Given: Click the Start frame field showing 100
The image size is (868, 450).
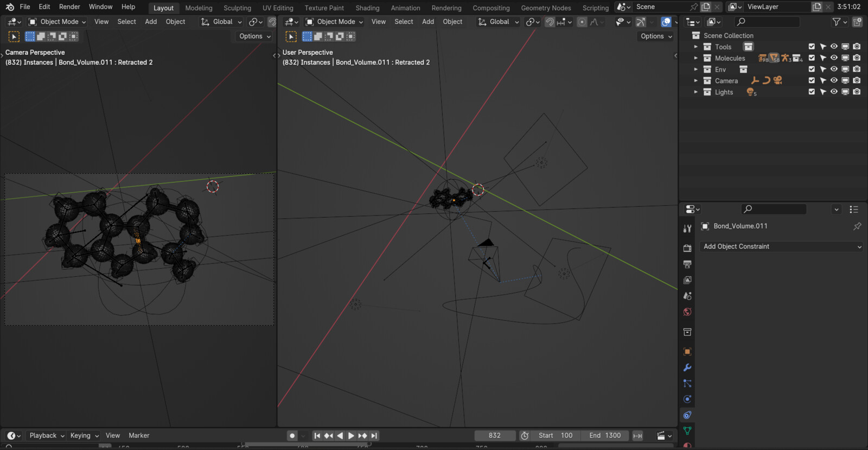Looking at the screenshot, I should pyautogui.click(x=556, y=435).
